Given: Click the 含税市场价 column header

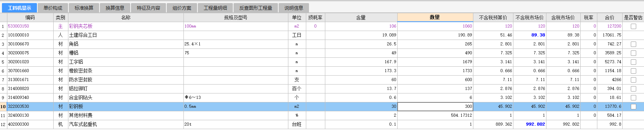Looking at the screenshot, I should 563,17.
